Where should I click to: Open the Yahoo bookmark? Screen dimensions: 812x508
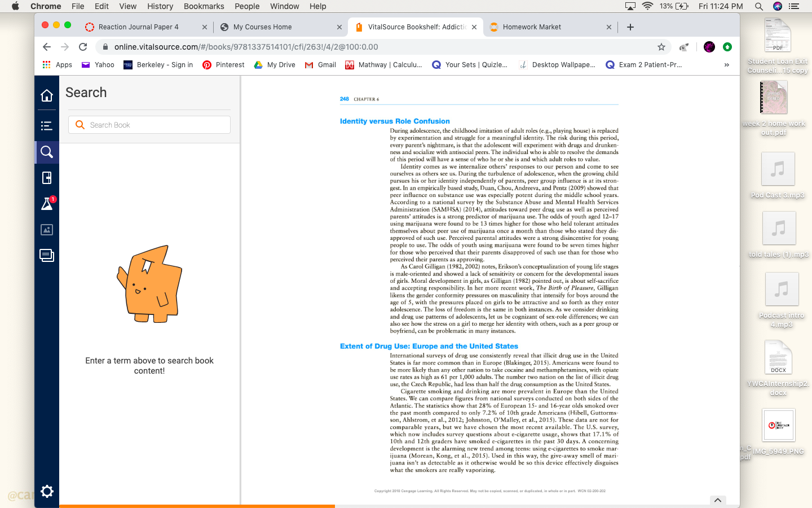tap(98, 65)
